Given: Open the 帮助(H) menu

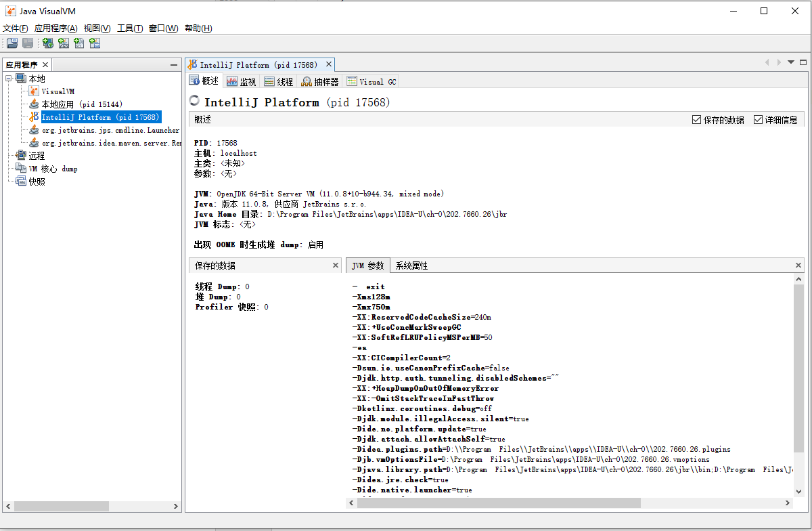Looking at the screenshot, I should click(198, 28).
